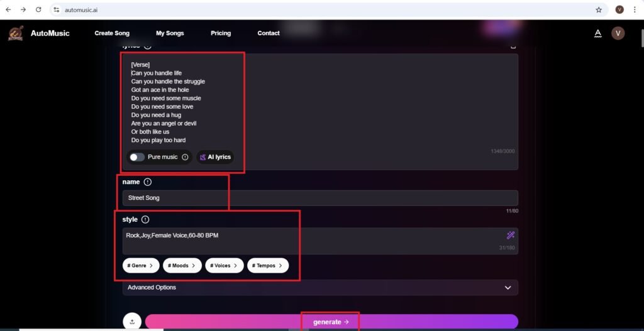Open the # Genre tag dropdown
The width and height of the screenshot is (644, 331).
point(140,266)
